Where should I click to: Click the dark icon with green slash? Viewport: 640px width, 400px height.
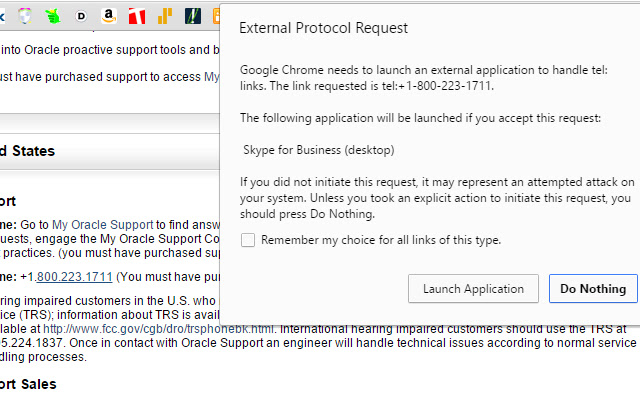click(x=192, y=15)
